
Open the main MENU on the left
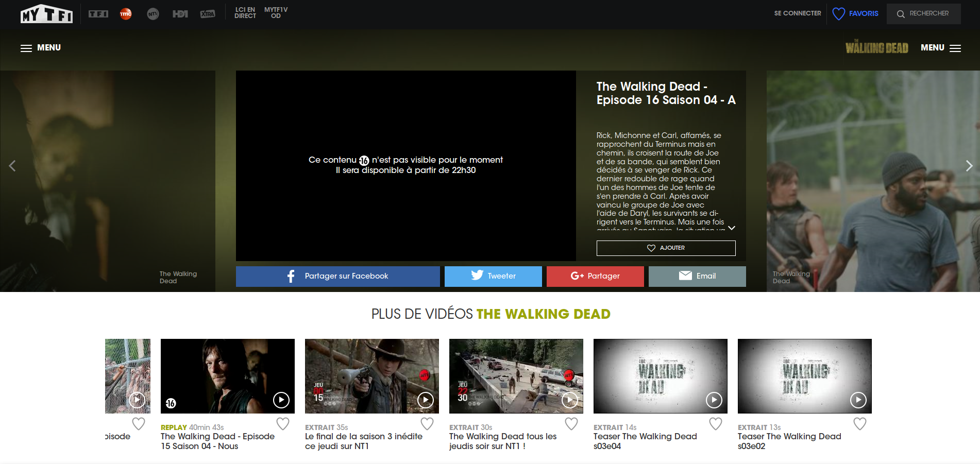tap(41, 48)
